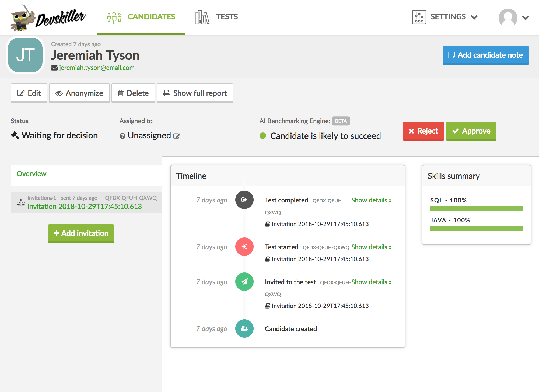Click the Candidate created user-plus icon
The height and width of the screenshot is (392, 539).
(x=244, y=328)
